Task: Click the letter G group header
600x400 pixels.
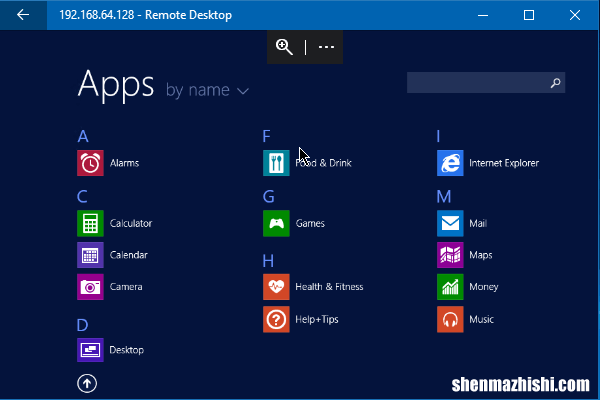Action: coord(269,197)
